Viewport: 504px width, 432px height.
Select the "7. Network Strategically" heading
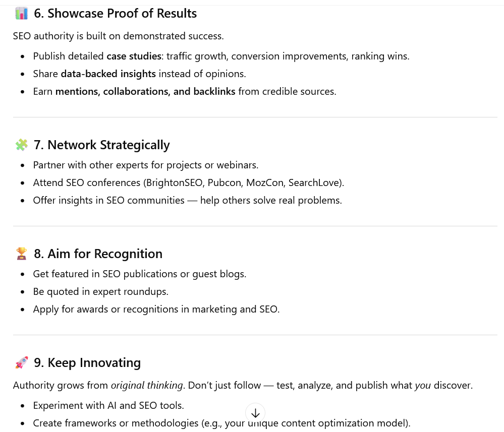(x=101, y=145)
